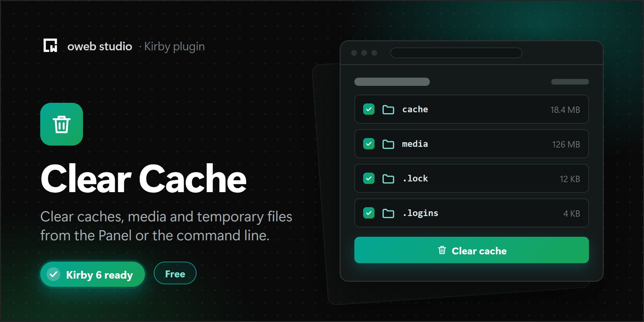Uncheck the media folder checkbox

(369, 144)
